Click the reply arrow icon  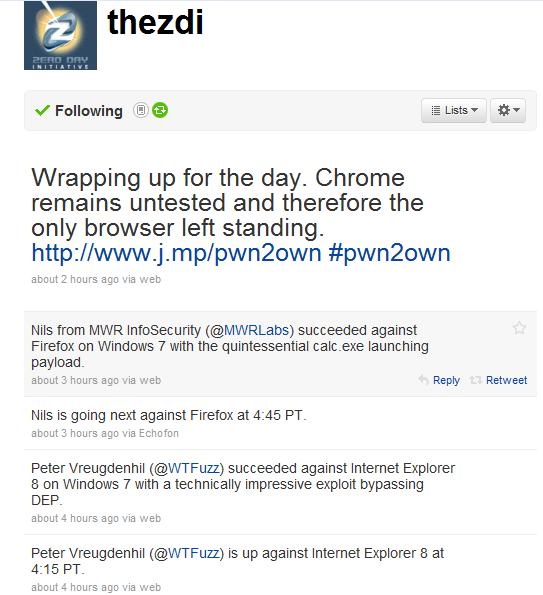[x=423, y=379]
